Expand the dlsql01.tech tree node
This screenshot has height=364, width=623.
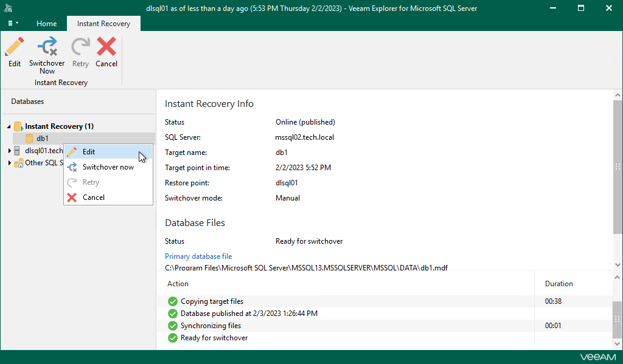9,151
